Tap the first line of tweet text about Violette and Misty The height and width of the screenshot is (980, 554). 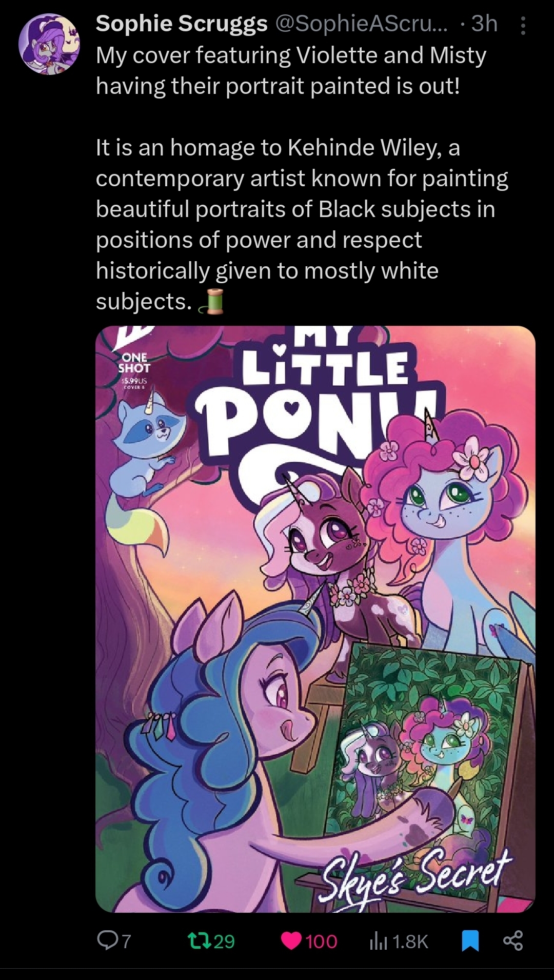(x=291, y=55)
